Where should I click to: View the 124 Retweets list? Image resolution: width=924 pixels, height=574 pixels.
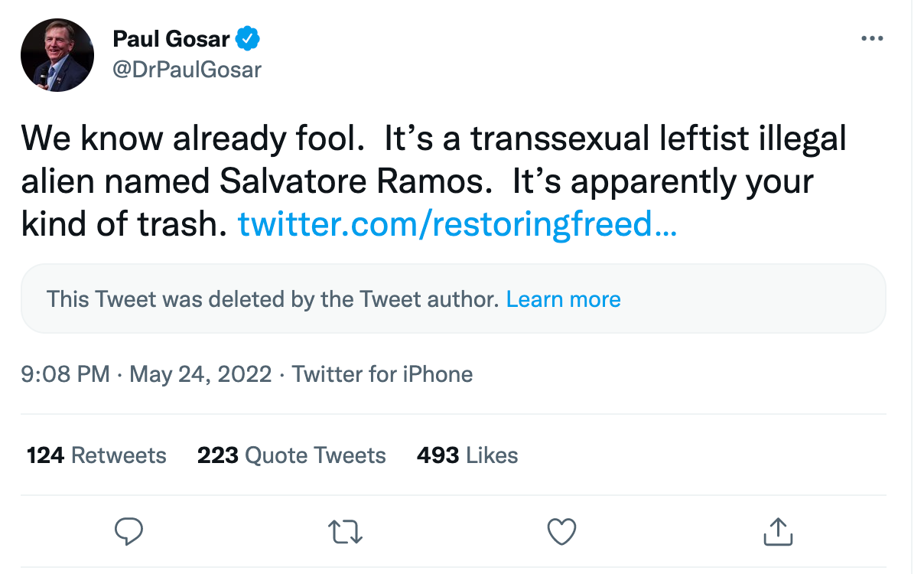click(96, 455)
